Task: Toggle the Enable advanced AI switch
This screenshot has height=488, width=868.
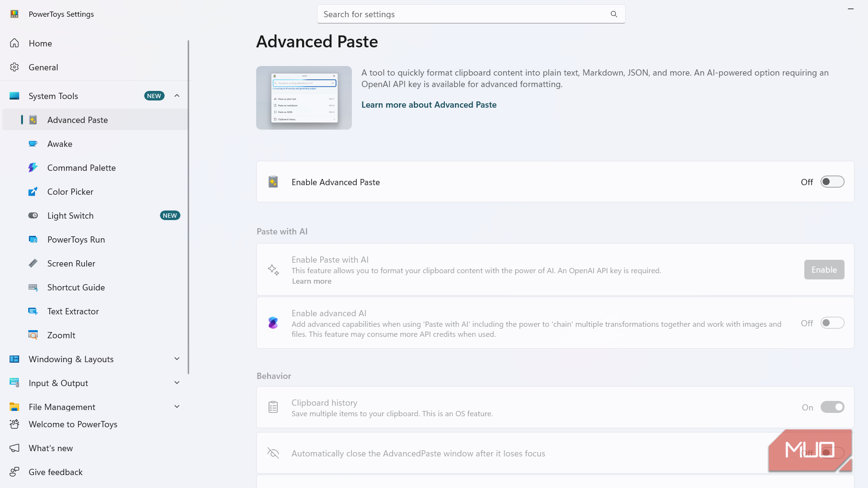Action: [x=832, y=323]
